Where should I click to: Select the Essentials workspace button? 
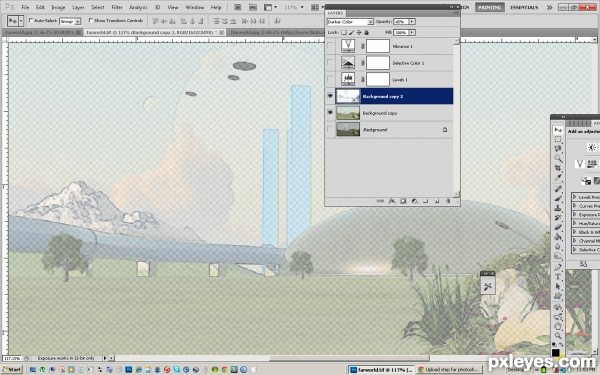pyautogui.click(x=524, y=7)
